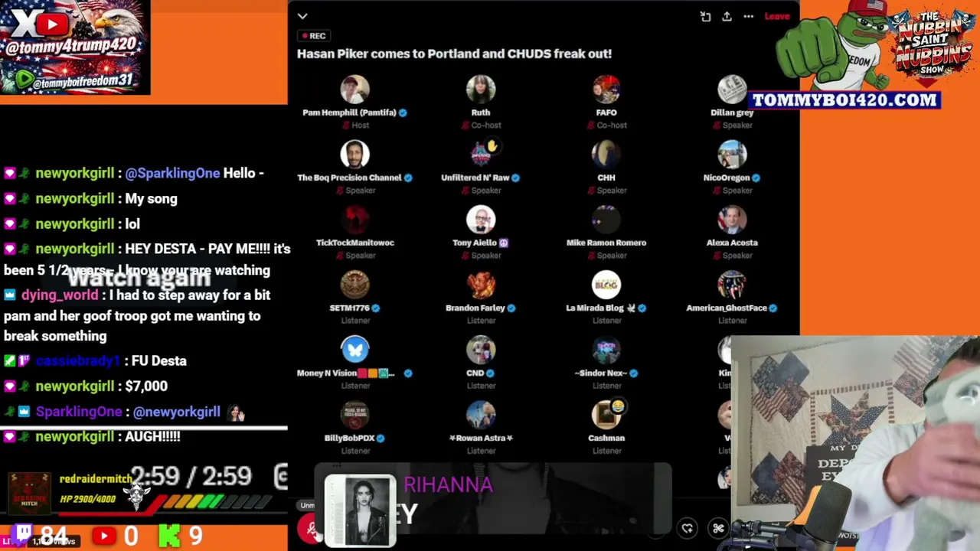Send a reaction with the heart-plus icon

[x=688, y=528]
